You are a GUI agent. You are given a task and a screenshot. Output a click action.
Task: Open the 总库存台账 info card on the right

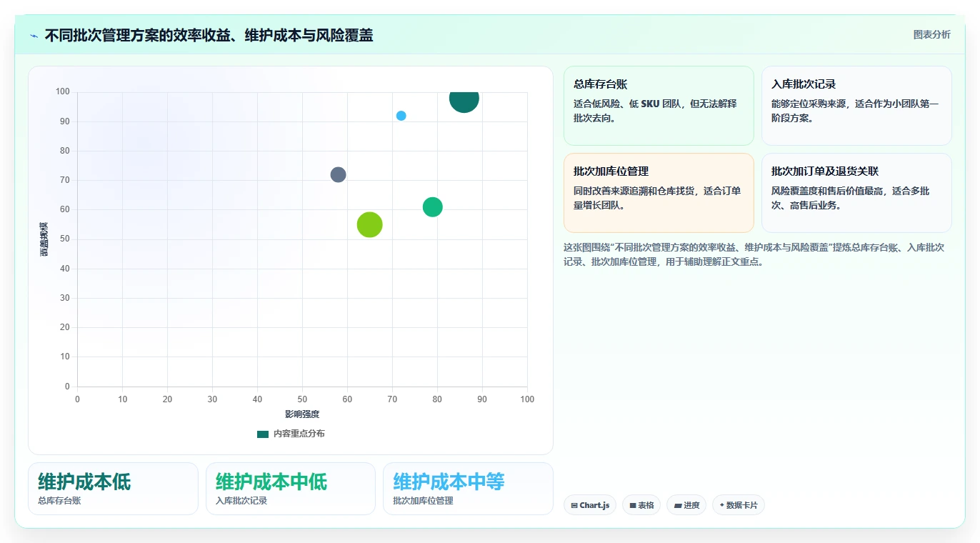pyautogui.click(x=659, y=106)
